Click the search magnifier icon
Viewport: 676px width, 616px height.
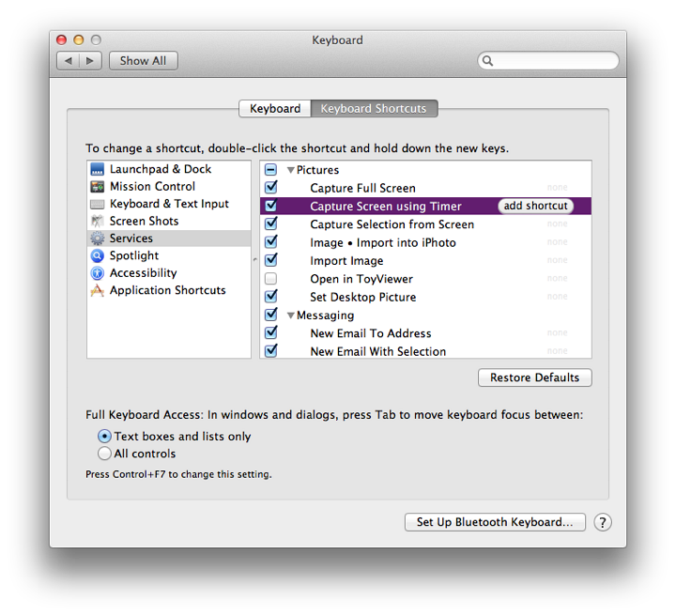tap(487, 61)
